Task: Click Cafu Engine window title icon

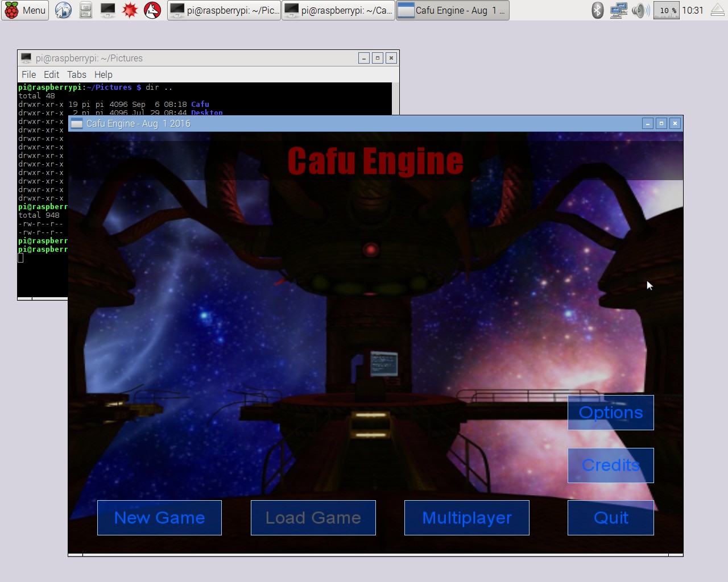Action: (x=77, y=123)
